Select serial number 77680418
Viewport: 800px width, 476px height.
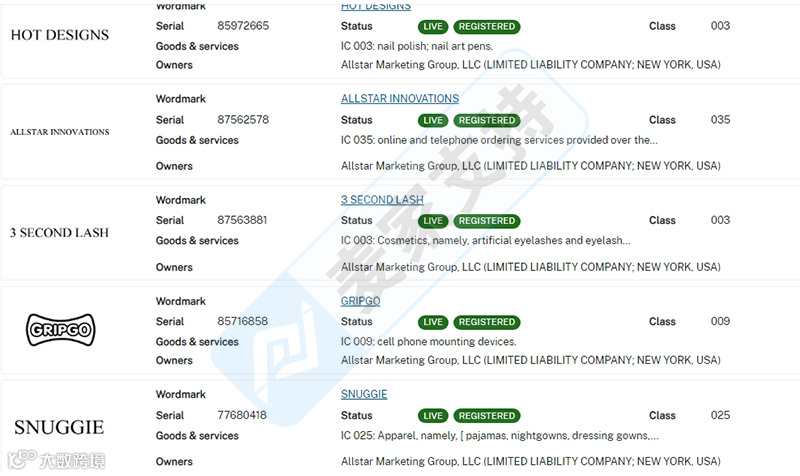coord(242,415)
